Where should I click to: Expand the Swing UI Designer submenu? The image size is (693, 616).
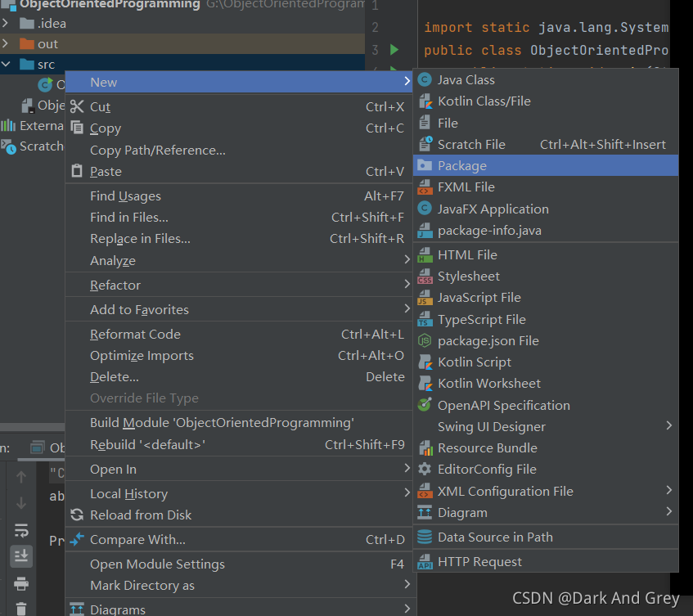[546, 426]
